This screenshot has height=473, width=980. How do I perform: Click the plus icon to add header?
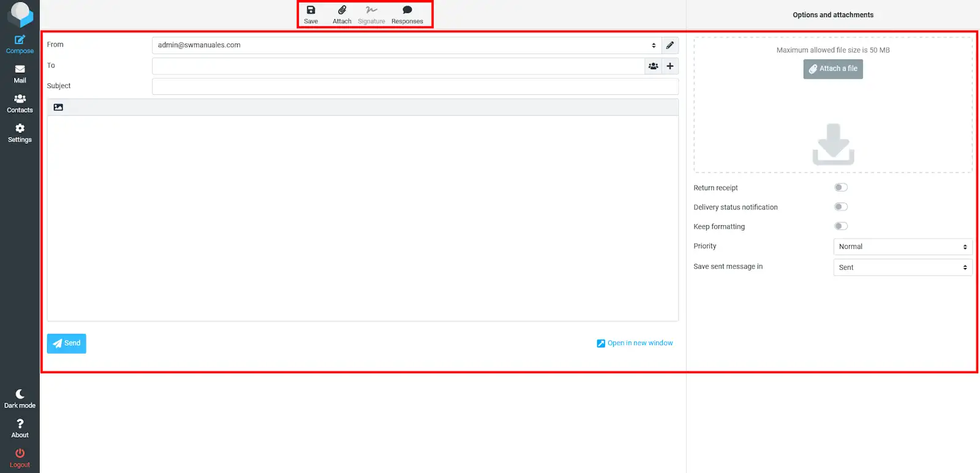(x=670, y=66)
